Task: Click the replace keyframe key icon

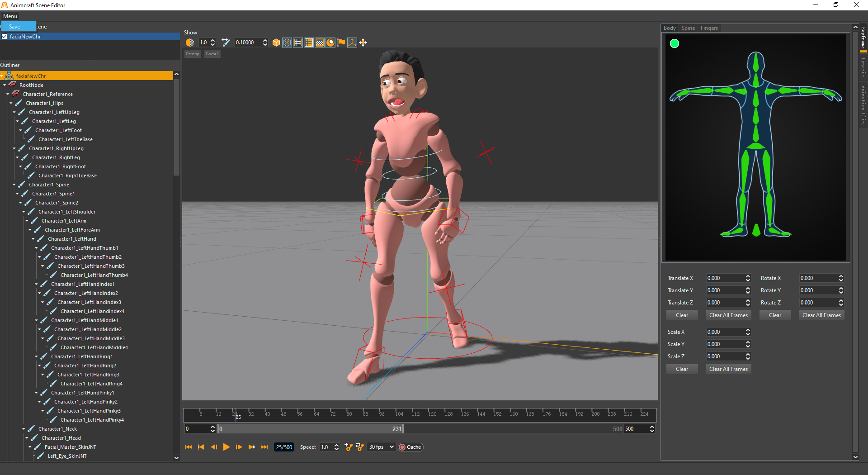Action: click(360, 447)
